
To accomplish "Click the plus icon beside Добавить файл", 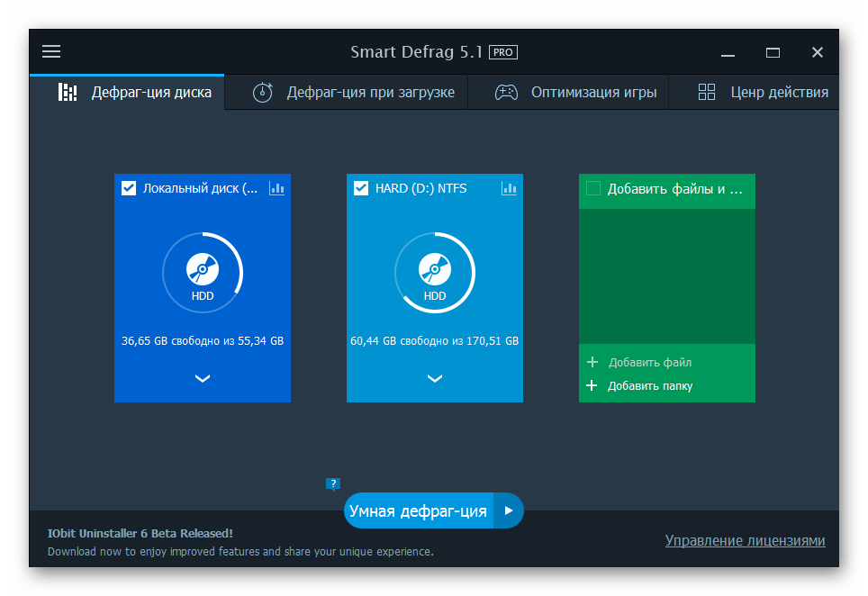I will click(x=592, y=362).
